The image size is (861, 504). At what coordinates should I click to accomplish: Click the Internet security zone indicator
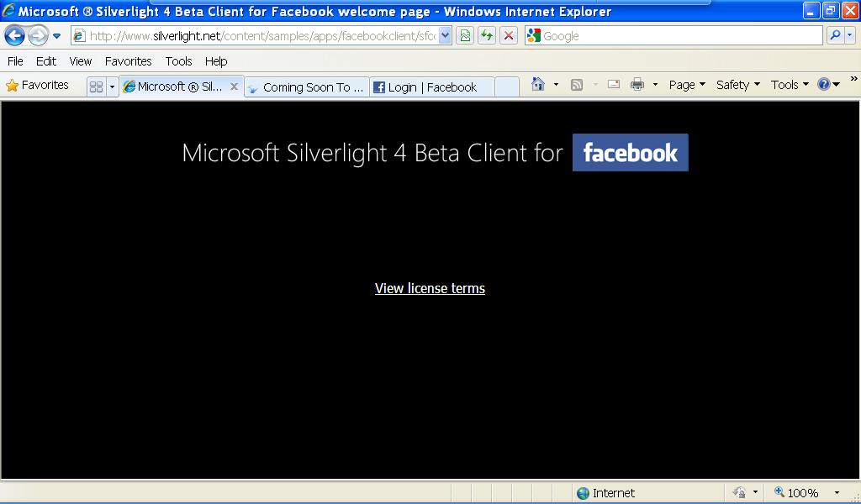(605, 493)
